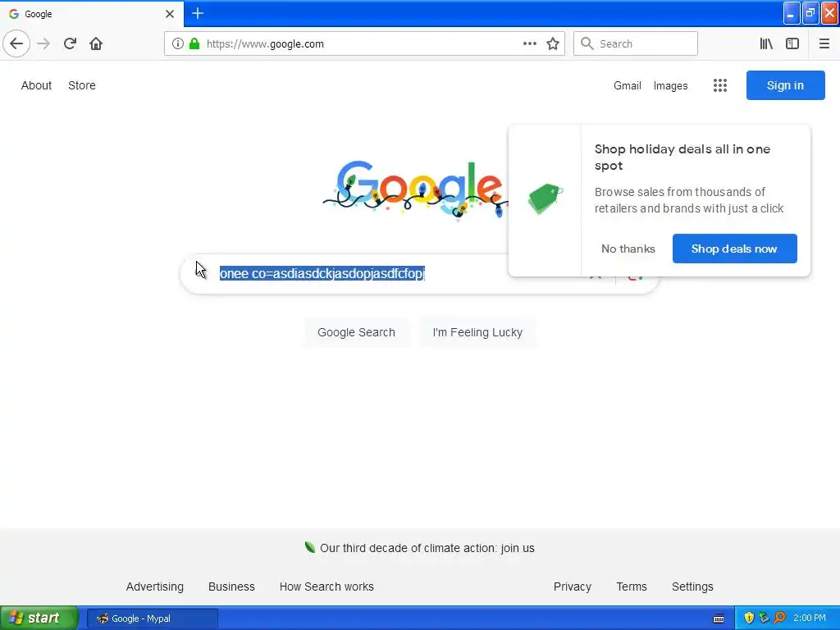Open a new tab with the plus icon

click(198, 13)
